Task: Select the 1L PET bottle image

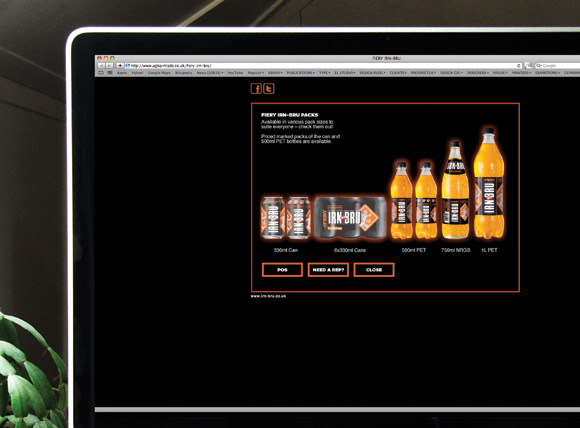Action: (489, 183)
